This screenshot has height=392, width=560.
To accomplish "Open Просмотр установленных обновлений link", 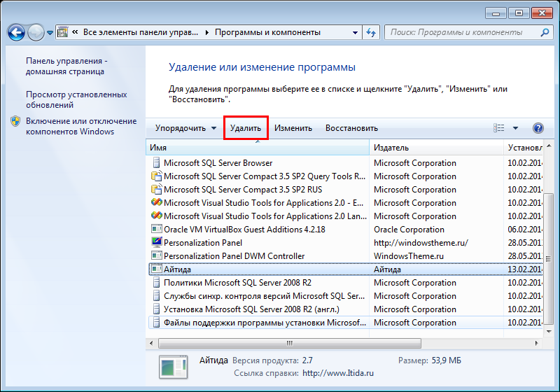I will [76, 99].
